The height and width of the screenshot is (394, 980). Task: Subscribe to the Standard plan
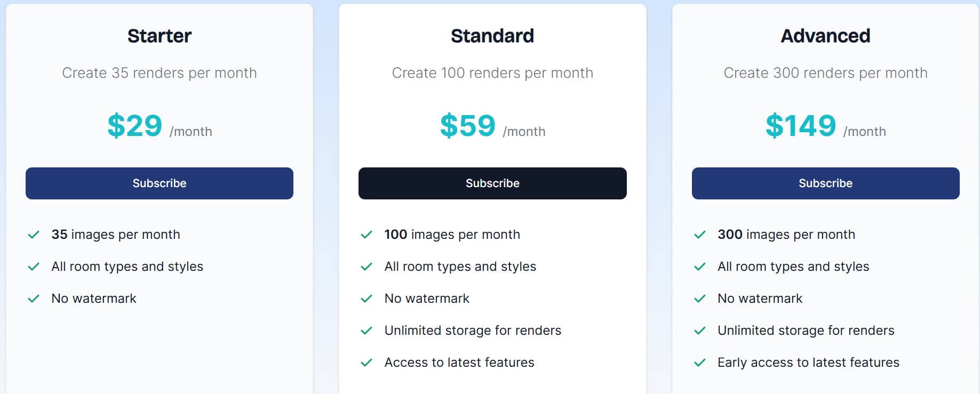click(492, 183)
